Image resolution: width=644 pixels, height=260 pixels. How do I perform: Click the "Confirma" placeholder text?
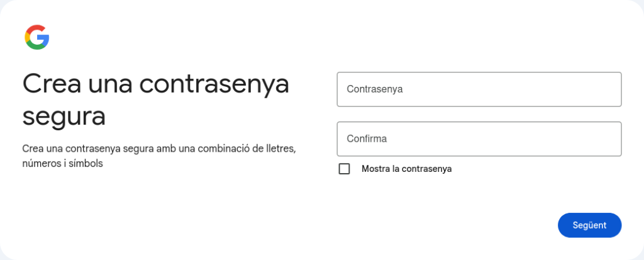367,138
